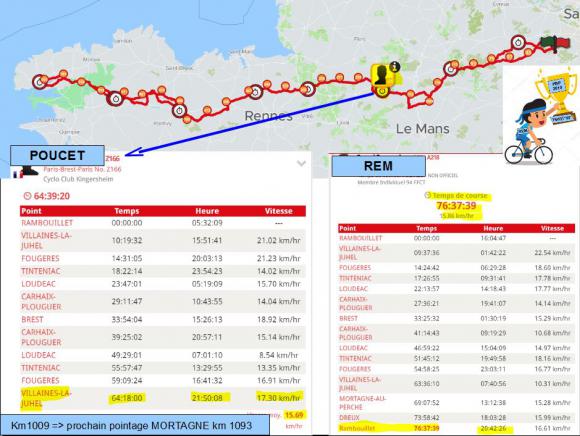Click the Km1009 prochain pointage banner

tap(135, 425)
